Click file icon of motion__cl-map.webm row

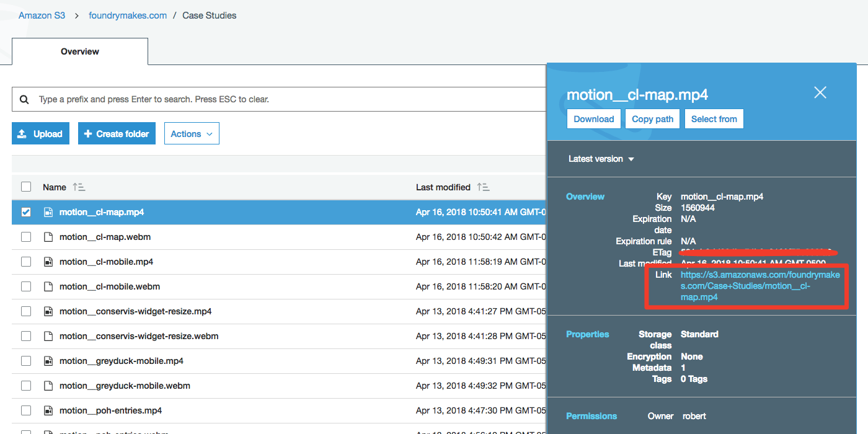pyautogui.click(x=48, y=237)
